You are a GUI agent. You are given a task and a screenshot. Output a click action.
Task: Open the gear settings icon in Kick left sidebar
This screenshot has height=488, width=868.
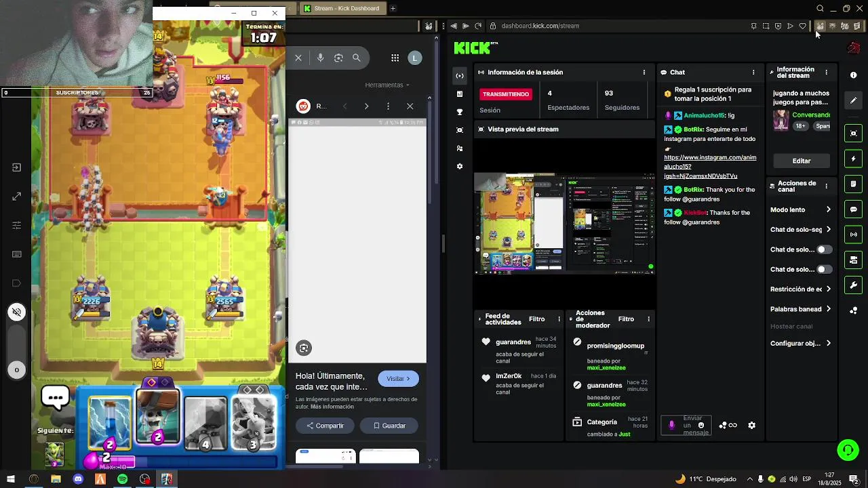[x=460, y=166]
